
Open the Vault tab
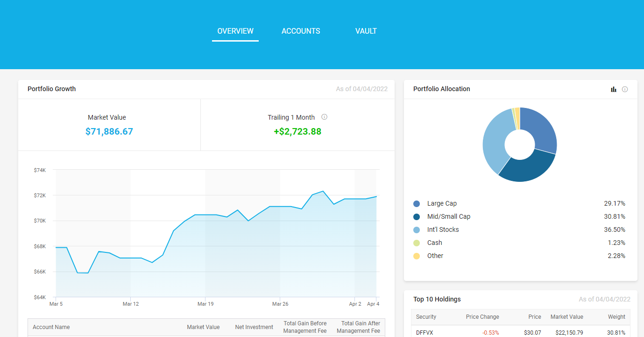(x=366, y=31)
